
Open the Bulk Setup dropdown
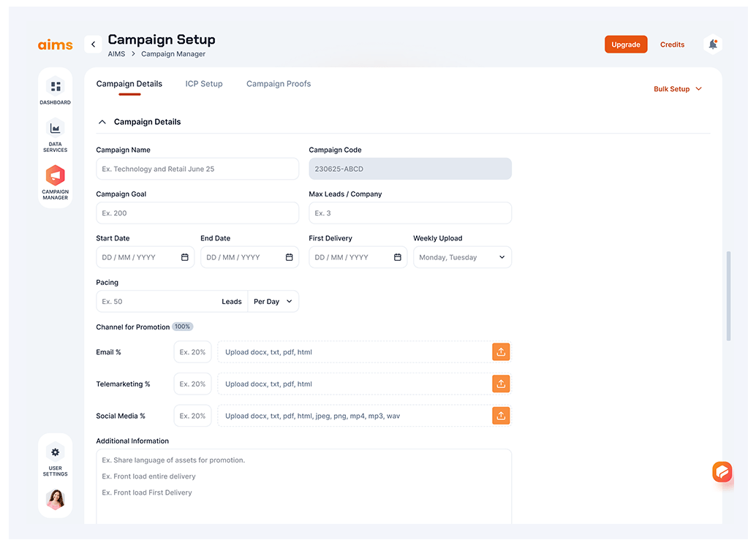pyautogui.click(x=677, y=89)
